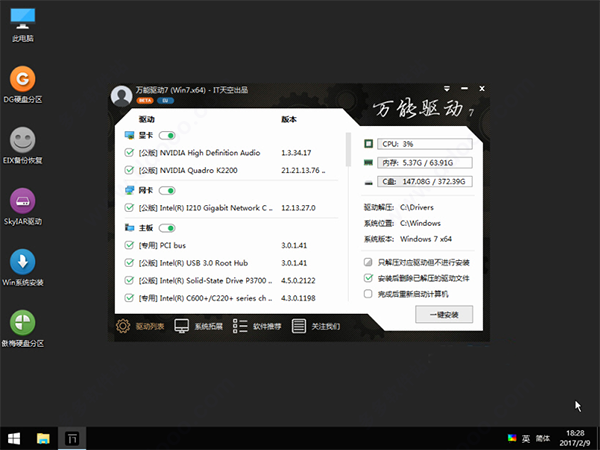This screenshot has height=450, width=600.
Task: Click the user avatar in the title bar
Action: (x=121, y=96)
